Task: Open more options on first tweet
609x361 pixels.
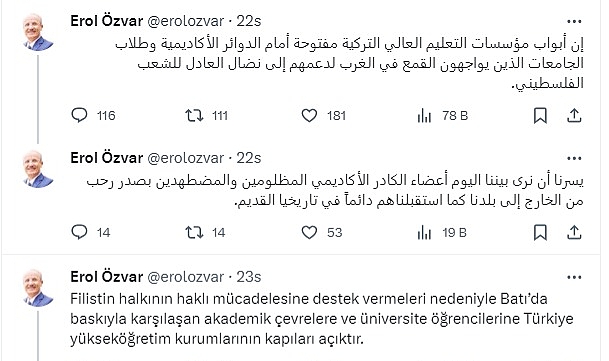Action: pos(574,21)
